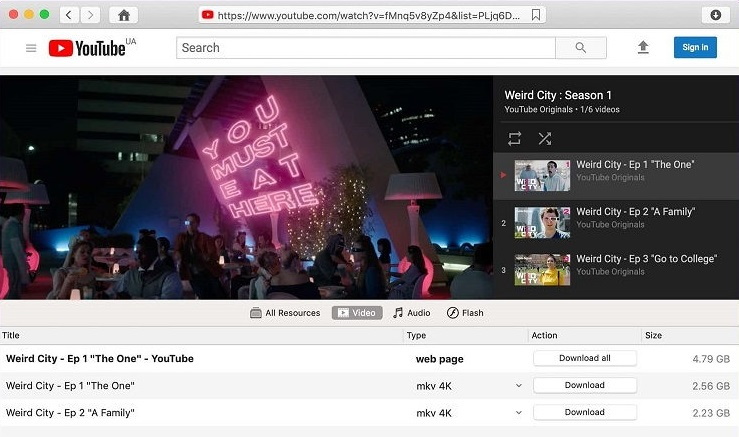The image size is (739, 437).
Task: Toggle playlist shuffle
Action: [x=544, y=138]
